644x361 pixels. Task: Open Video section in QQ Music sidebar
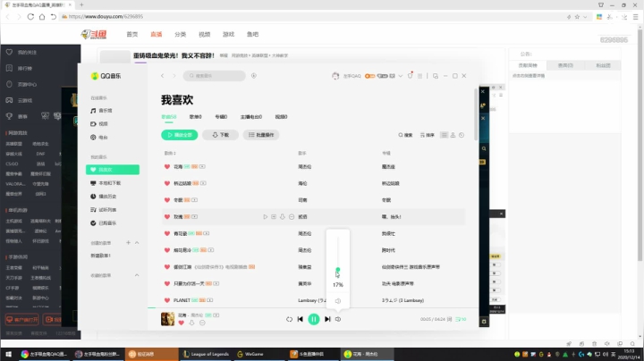point(99,124)
